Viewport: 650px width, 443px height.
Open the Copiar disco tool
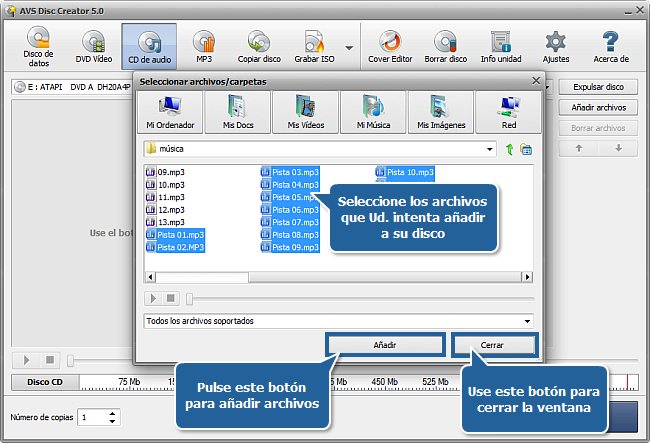pyautogui.click(x=259, y=46)
